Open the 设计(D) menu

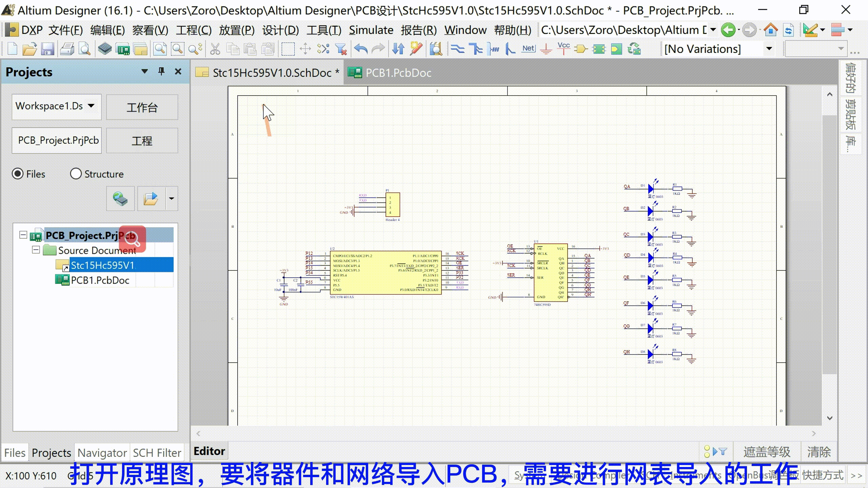coord(280,30)
